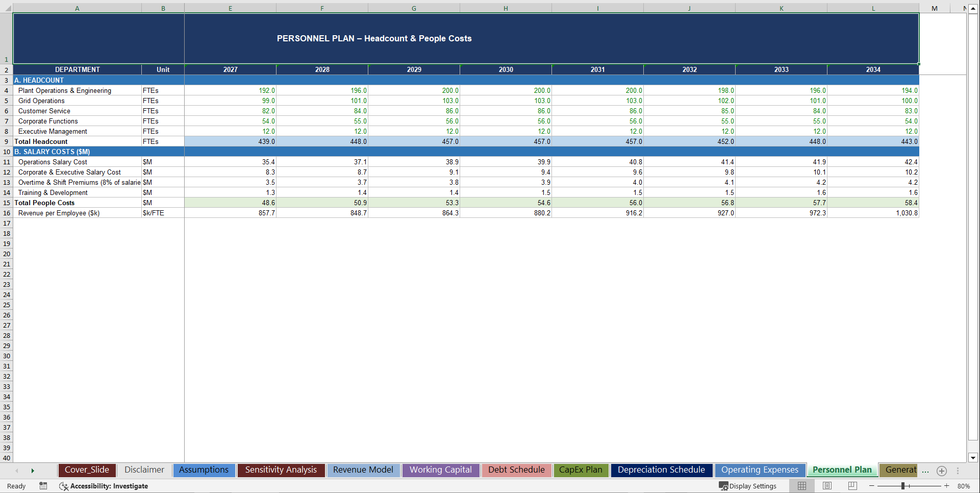The image size is (980, 493).
Task: Click the macro recording icon near Ready
Action: click(x=43, y=486)
